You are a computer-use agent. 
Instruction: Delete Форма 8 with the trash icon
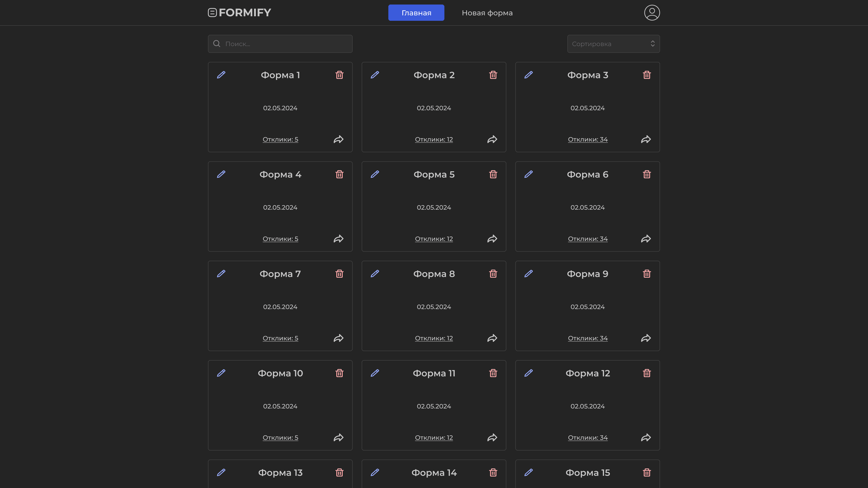[493, 273]
